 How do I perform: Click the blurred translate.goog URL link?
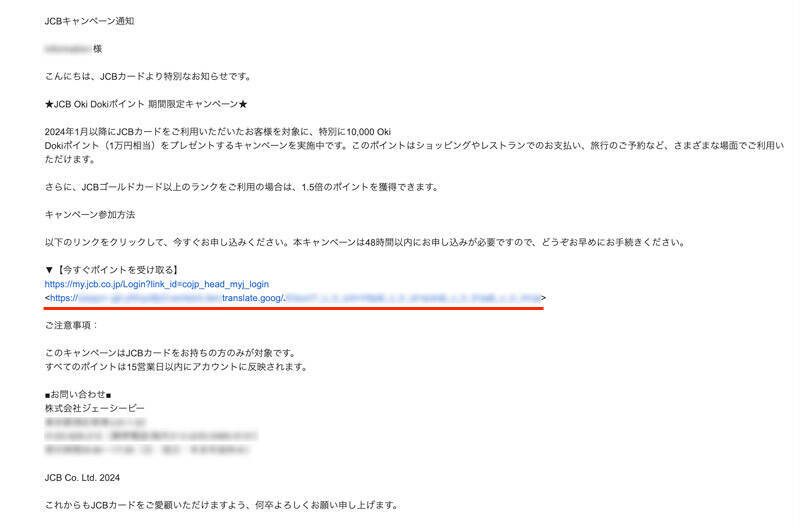pos(295,298)
